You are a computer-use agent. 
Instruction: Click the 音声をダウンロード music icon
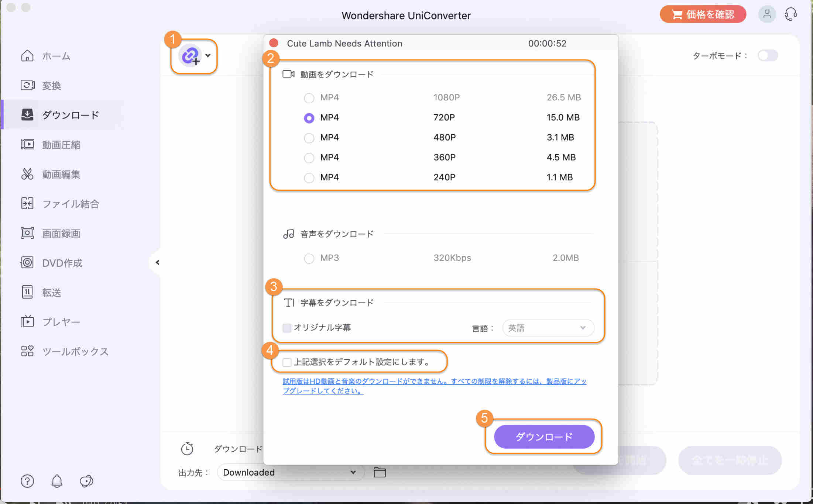tap(288, 234)
